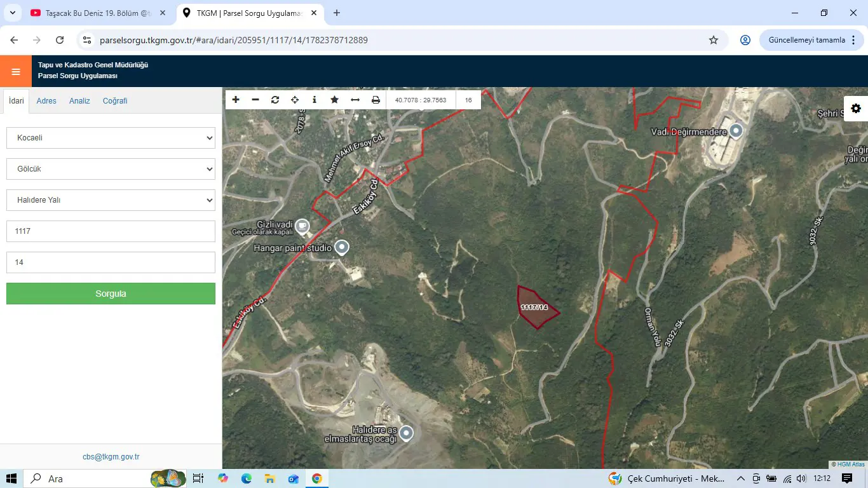Click the browser address bar URL

(234, 40)
